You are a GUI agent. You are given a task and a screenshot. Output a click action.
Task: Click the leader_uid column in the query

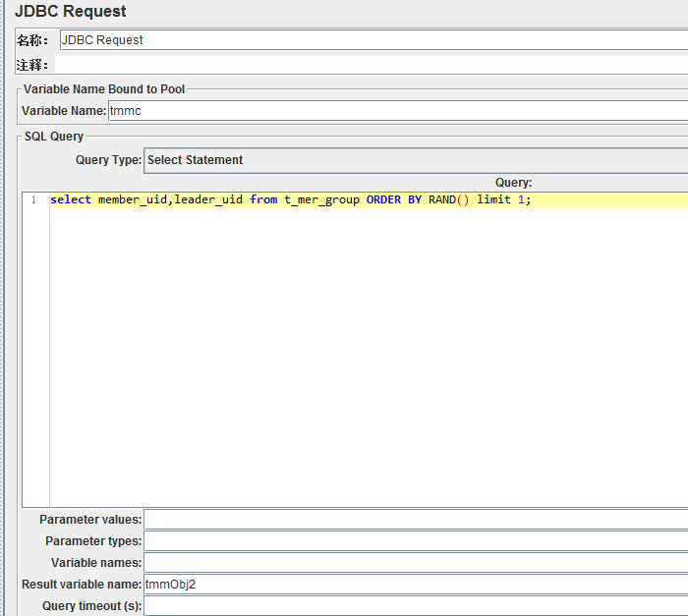click(x=208, y=200)
